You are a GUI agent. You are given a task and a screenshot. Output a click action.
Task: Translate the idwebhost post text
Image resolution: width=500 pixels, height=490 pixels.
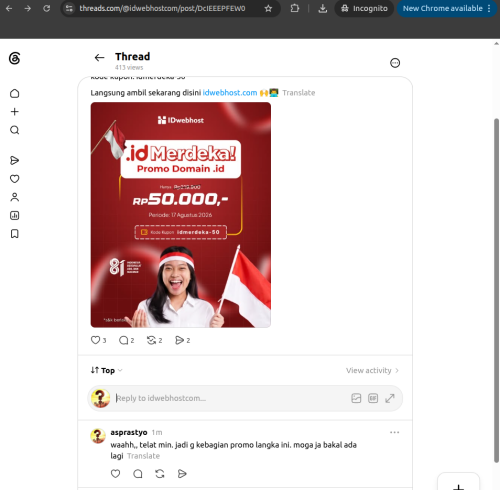(x=299, y=93)
